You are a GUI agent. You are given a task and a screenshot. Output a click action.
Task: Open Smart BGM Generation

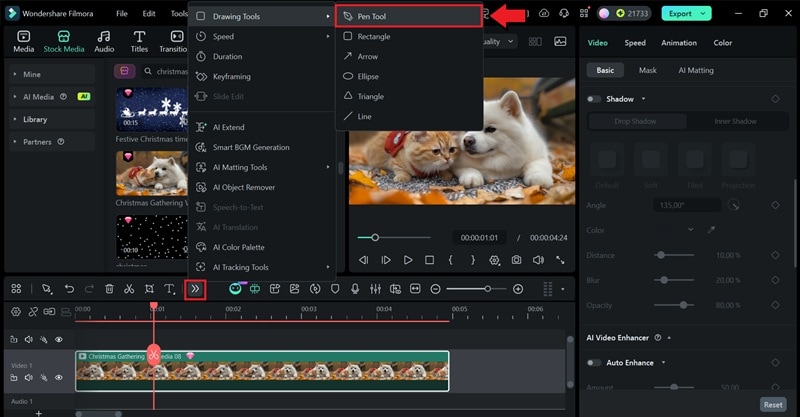(x=262, y=147)
